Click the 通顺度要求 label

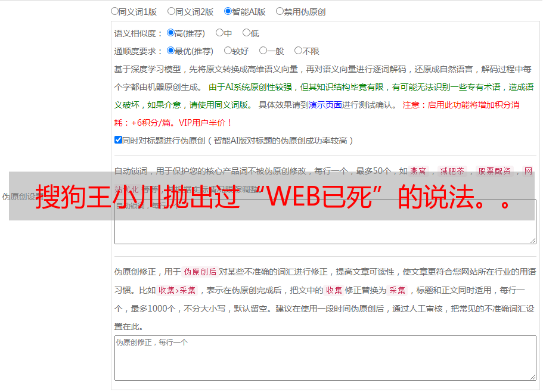coord(138,51)
